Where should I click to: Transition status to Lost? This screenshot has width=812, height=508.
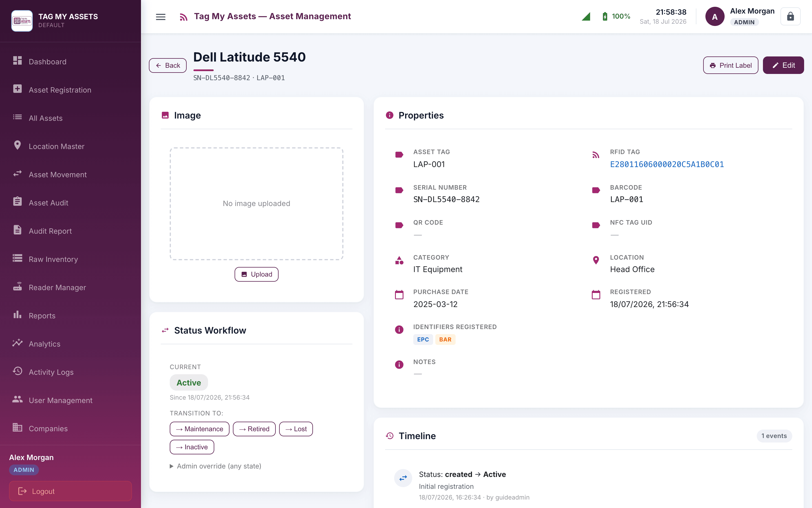[295, 429]
